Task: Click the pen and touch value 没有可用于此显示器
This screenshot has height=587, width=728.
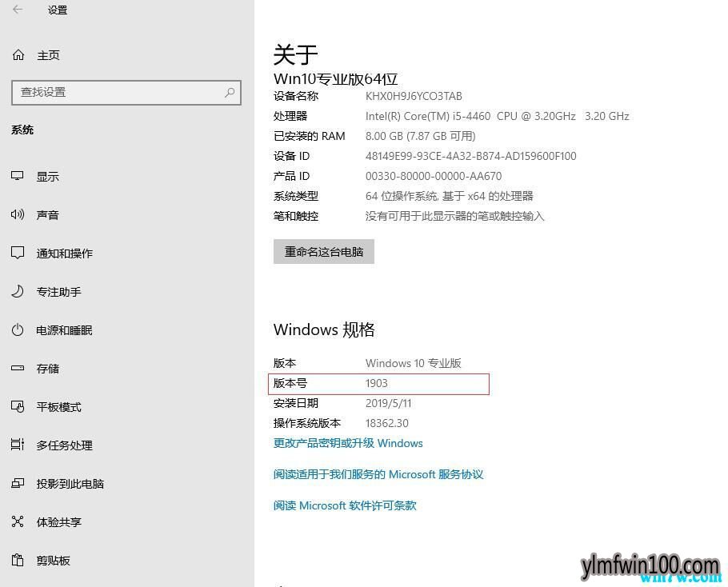Action: pyautogui.click(x=454, y=216)
